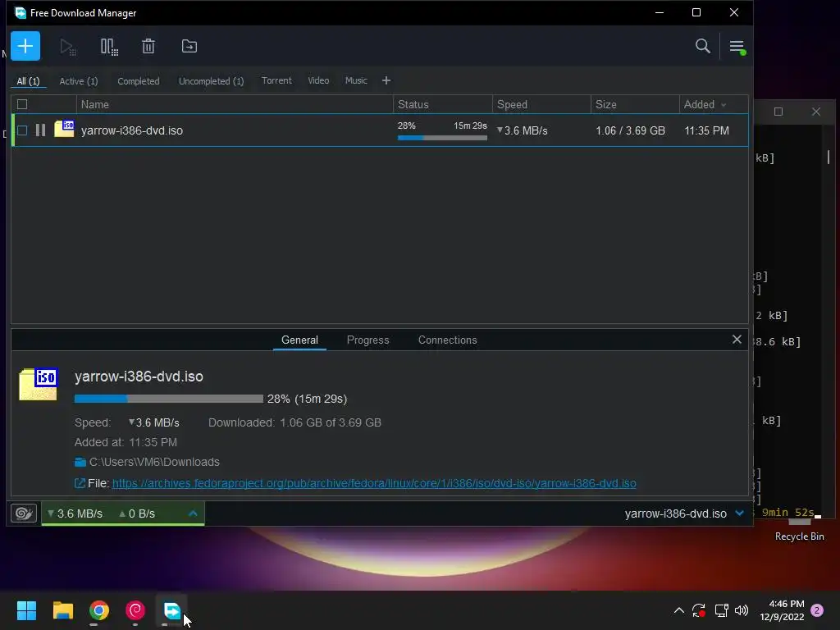Switch to the Uncompleted (1) filter

click(211, 81)
